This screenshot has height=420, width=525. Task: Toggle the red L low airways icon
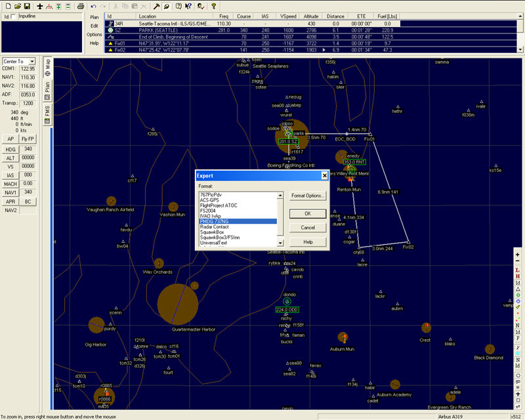[x=518, y=270]
